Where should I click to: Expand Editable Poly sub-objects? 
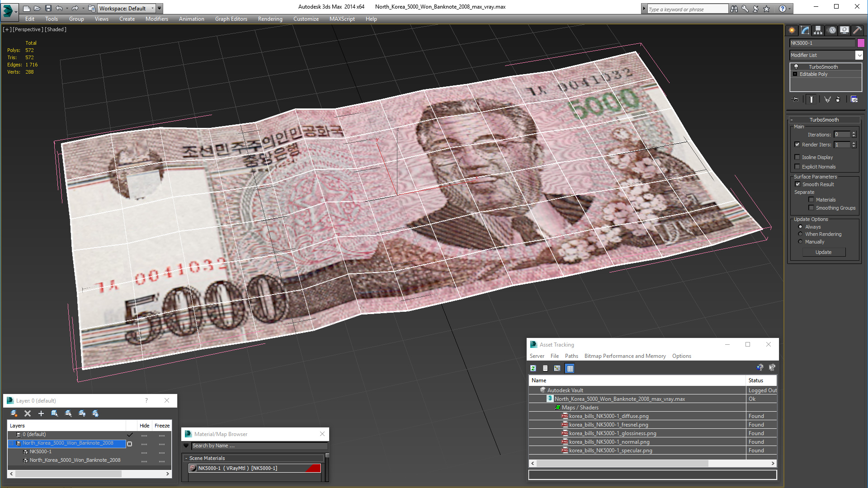click(795, 74)
